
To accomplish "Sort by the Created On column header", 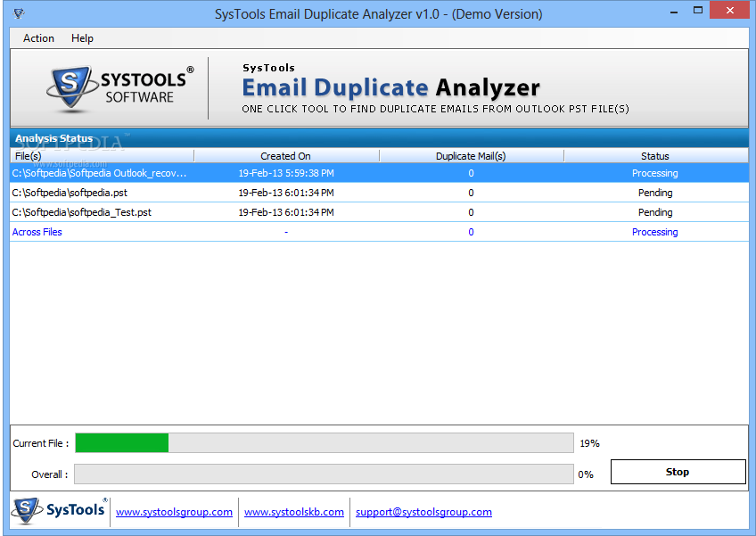I will (286, 156).
